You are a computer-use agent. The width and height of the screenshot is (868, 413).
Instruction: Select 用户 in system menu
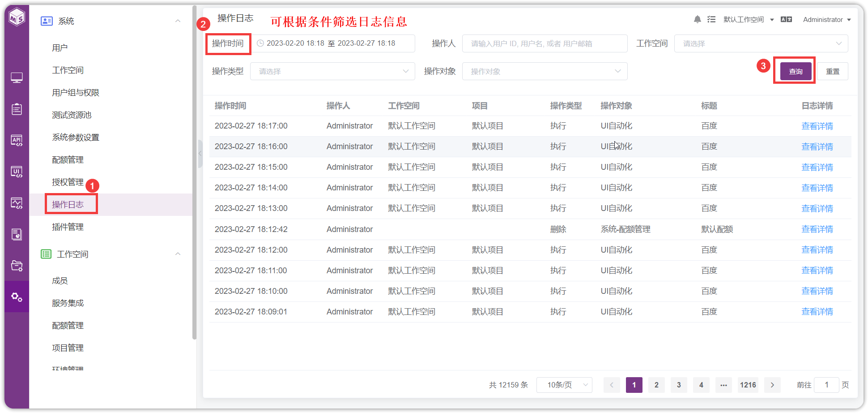[x=60, y=48]
